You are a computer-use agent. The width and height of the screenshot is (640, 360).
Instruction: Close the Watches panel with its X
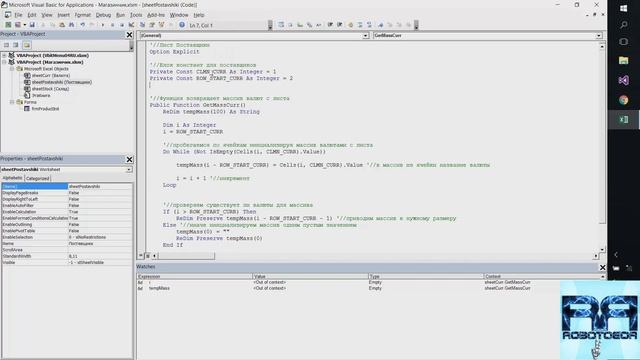coord(602,267)
